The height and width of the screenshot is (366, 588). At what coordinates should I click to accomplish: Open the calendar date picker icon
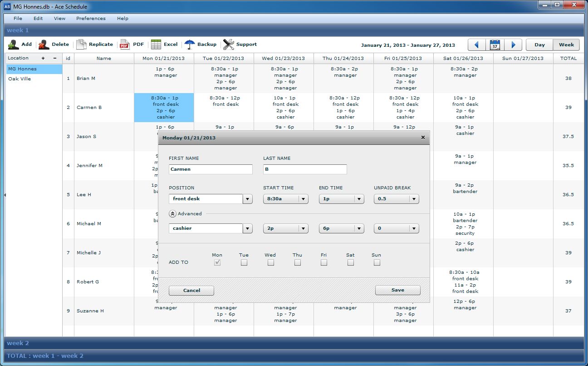(x=495, y=45)
